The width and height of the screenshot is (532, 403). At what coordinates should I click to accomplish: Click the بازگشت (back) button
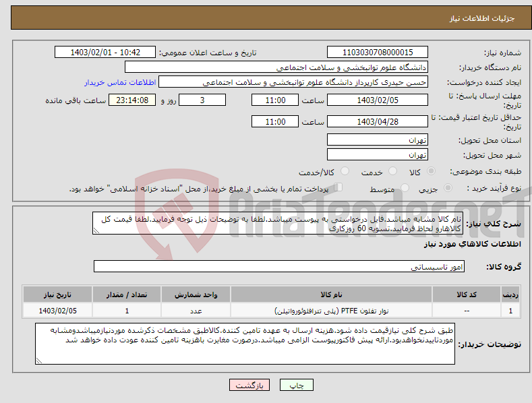(249, 385)
